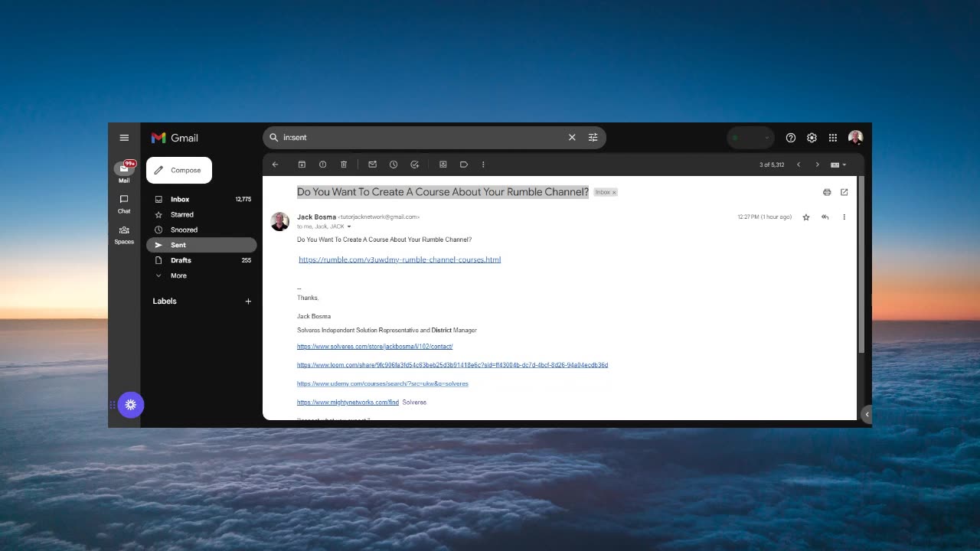Viewport: 980px width, 551px height.
Task: Go back to the Sent list
Action: coord(276,165)
